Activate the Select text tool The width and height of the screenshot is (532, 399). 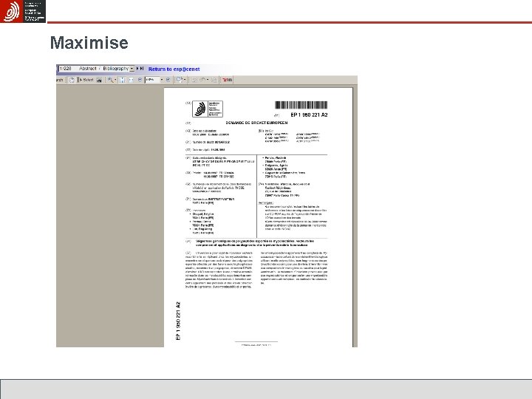85,80
